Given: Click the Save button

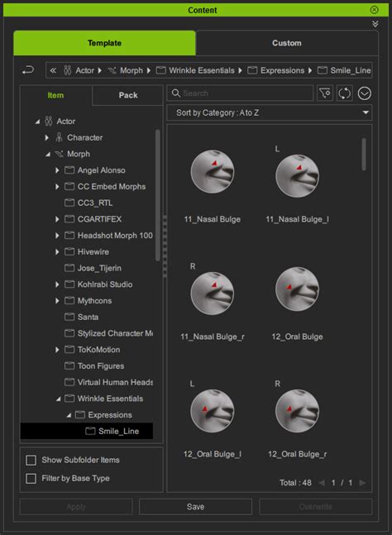Looking at the screenshot, I should [x=195, y=507].
